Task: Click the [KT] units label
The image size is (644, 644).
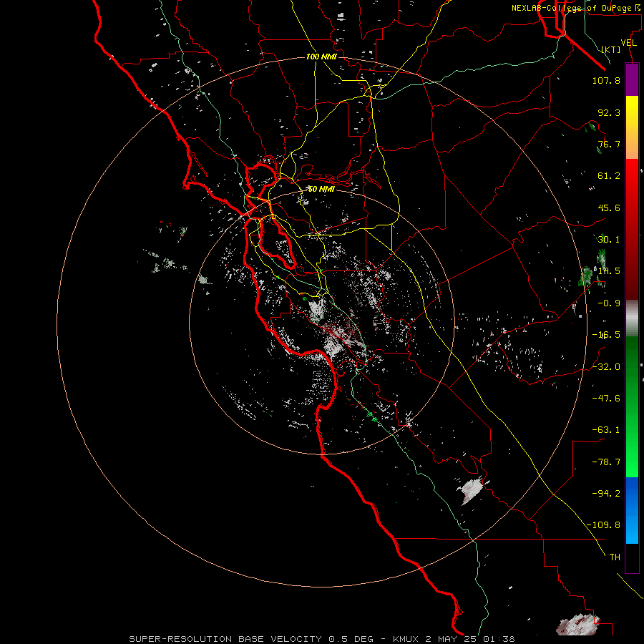Action: [611, 49]
